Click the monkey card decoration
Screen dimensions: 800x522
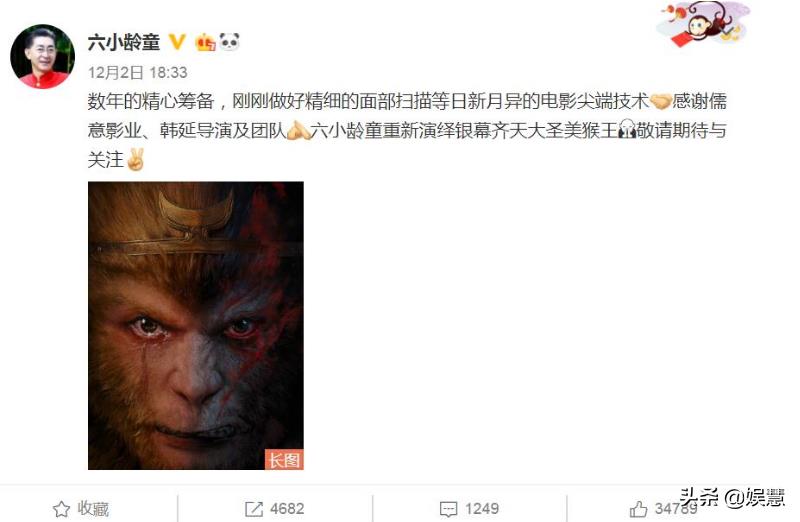pos(705,23)
